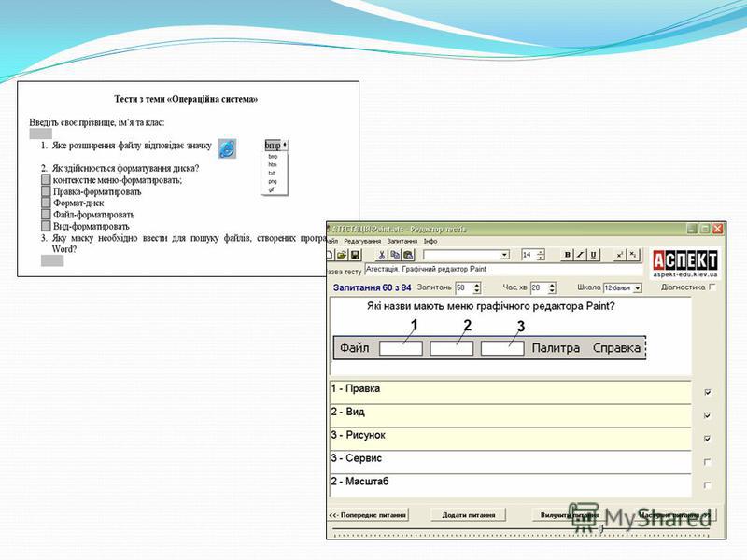
Task: Click the answer row 3 - Сервис
Action: coord(510,462)
